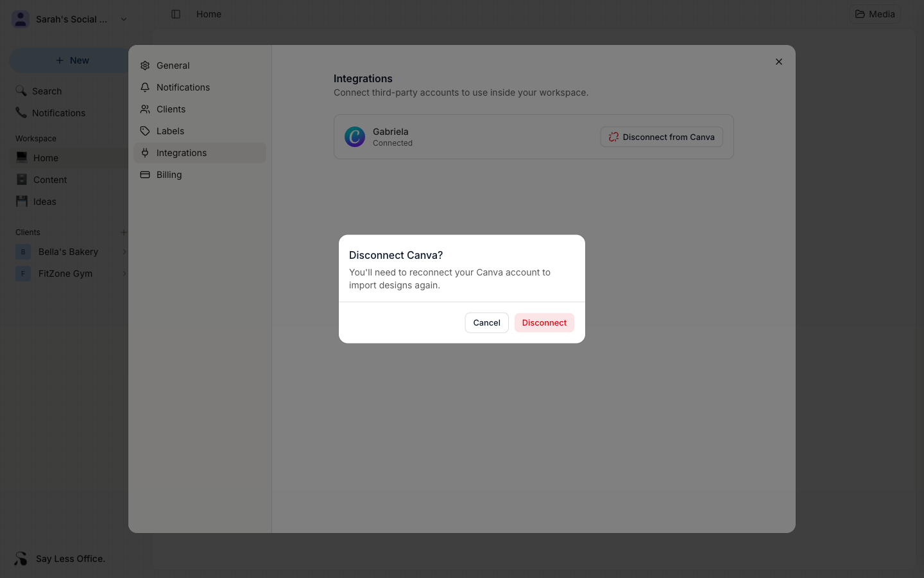Screen dimensions: 924x578
Task: Toggle the sidebar panel icon
Action: click(x=176, y=14)
